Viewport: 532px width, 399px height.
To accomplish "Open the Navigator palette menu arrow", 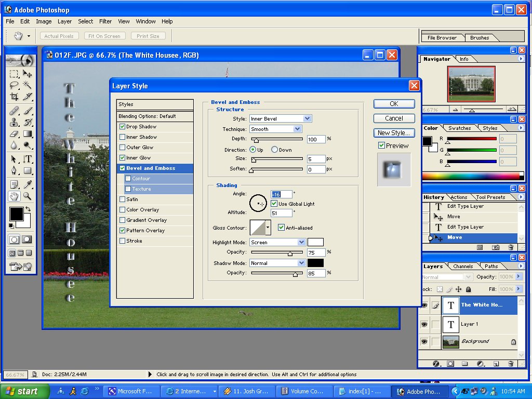I will pyautogui.click(x=521, y=59).
